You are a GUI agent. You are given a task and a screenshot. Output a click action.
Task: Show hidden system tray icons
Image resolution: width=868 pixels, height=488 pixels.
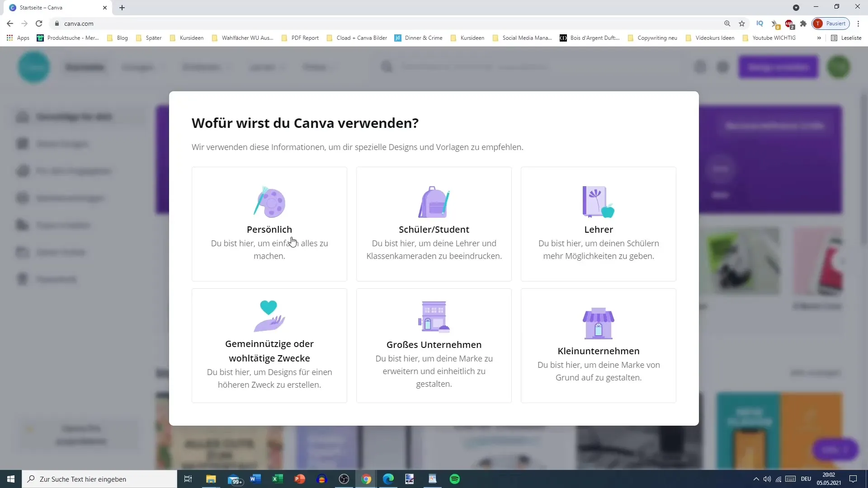point(756,479)
